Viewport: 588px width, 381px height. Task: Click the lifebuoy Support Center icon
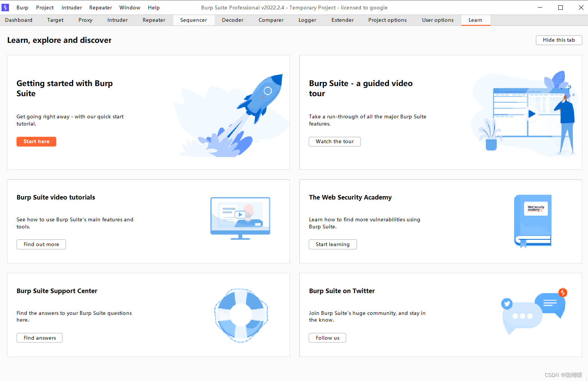241,315
